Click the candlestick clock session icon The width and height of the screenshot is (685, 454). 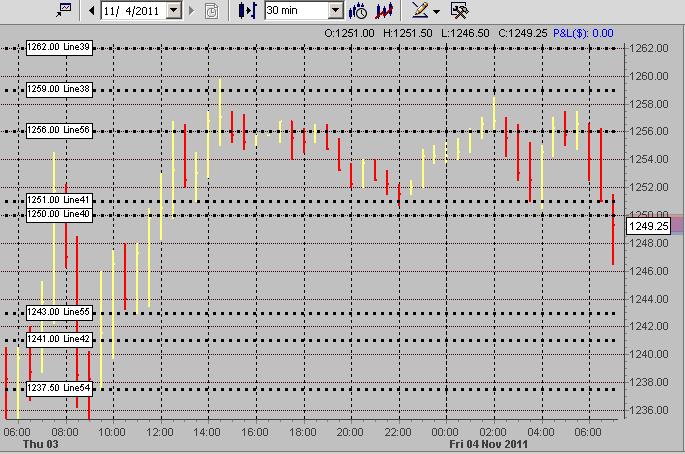(358, 10)
